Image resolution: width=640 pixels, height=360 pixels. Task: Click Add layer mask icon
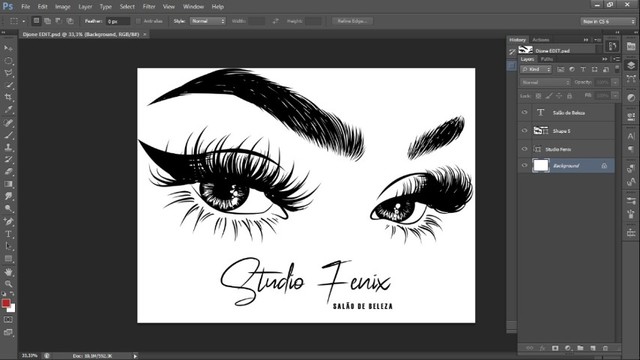click(555, 348)
